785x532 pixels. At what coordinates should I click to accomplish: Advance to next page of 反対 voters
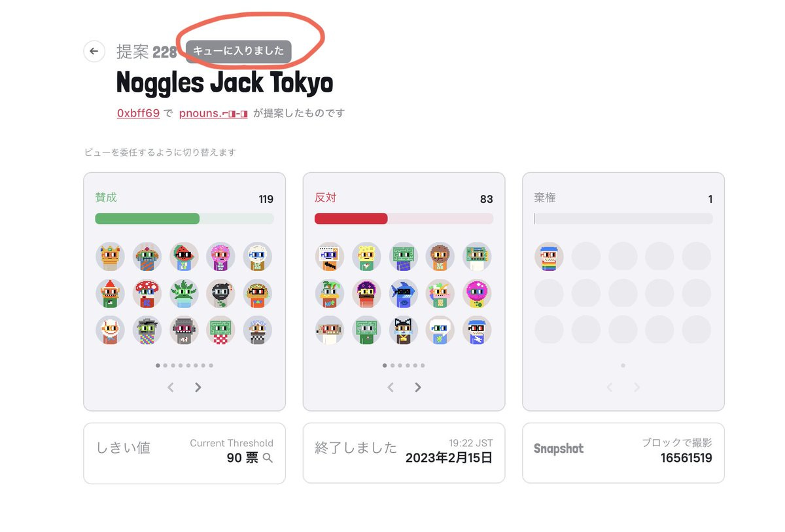418,387
